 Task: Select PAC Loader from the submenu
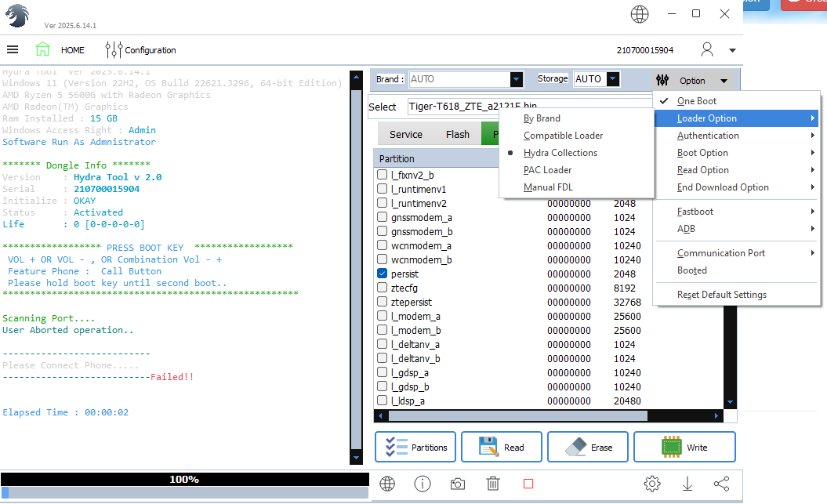[547, 170]
